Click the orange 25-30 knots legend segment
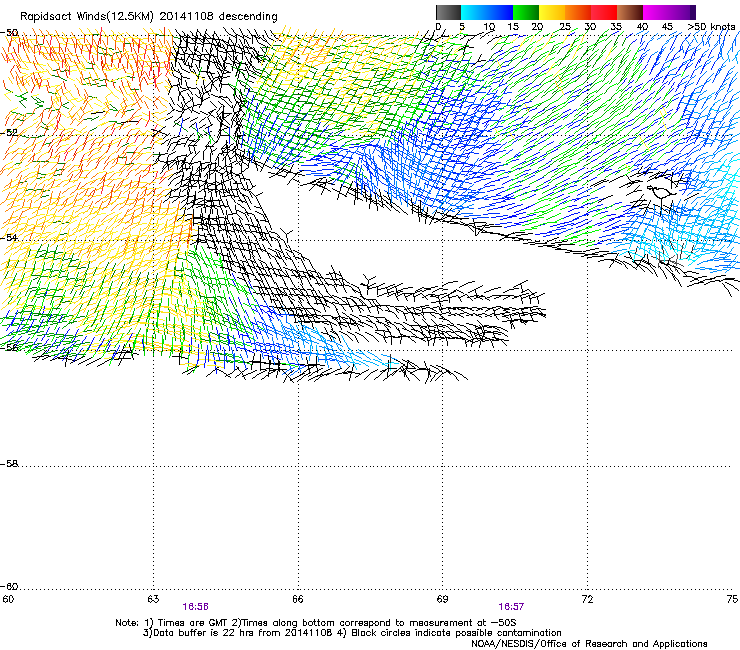This screenshot has height=650, width=740. [x=578, y=12]
